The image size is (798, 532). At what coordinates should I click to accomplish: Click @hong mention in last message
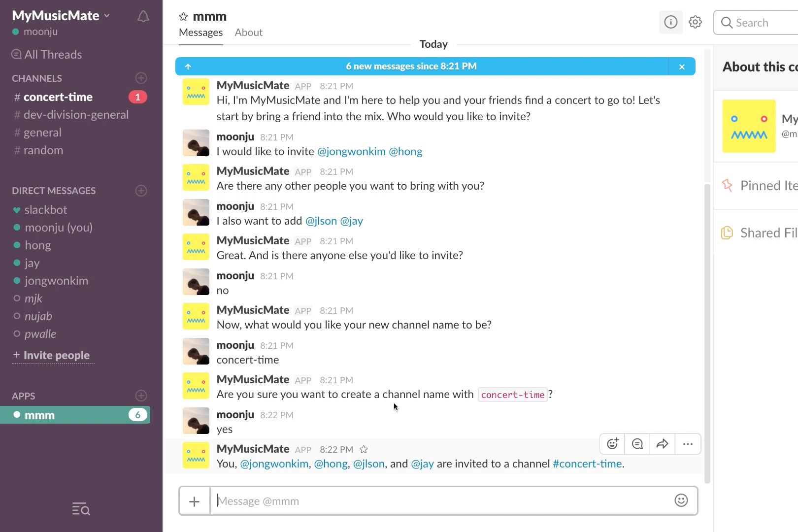pos(331,464)
